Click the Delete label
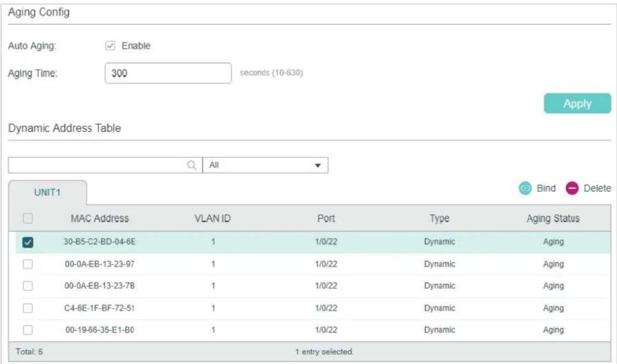 coord(597,188)
